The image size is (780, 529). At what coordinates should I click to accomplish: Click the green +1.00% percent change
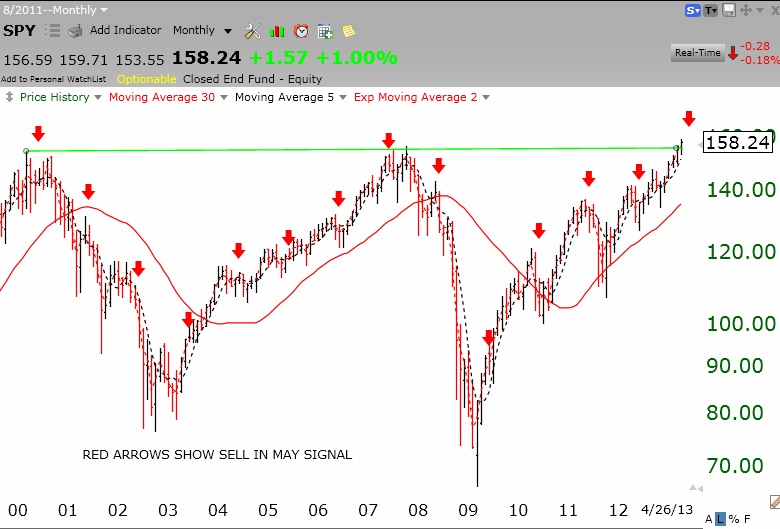(357, 58)
